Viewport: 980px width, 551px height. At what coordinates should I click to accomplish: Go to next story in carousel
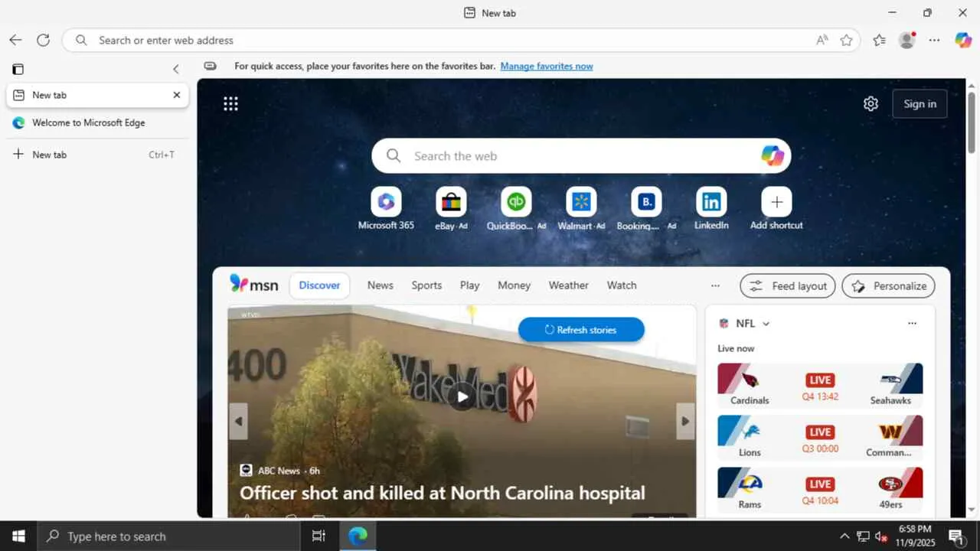tap(685, 421)
